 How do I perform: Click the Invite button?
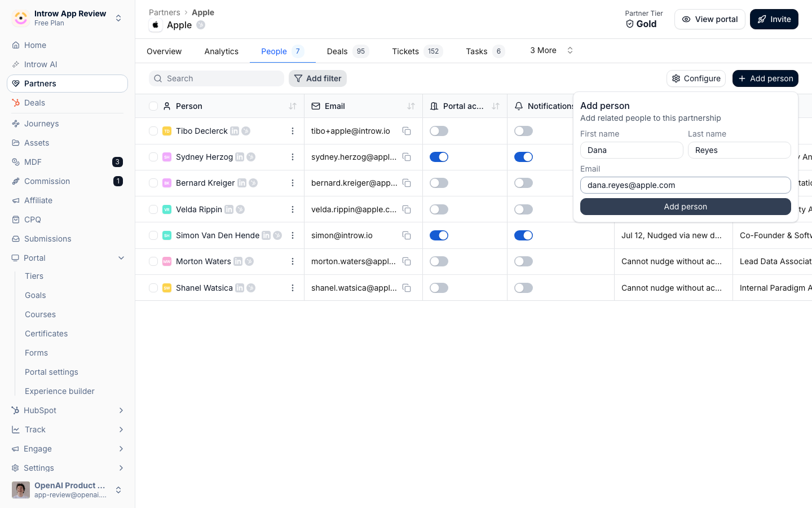coord(774,19)
